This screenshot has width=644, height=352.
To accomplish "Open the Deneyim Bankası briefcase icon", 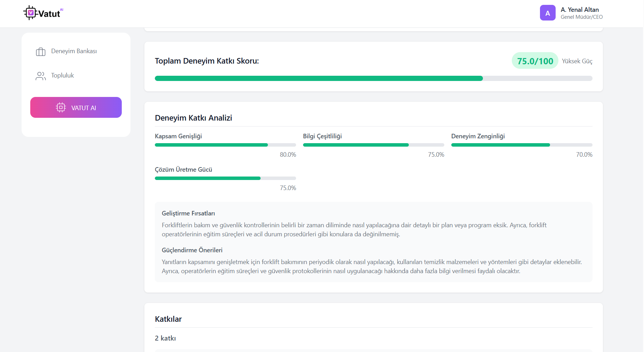I will point(41,52).
